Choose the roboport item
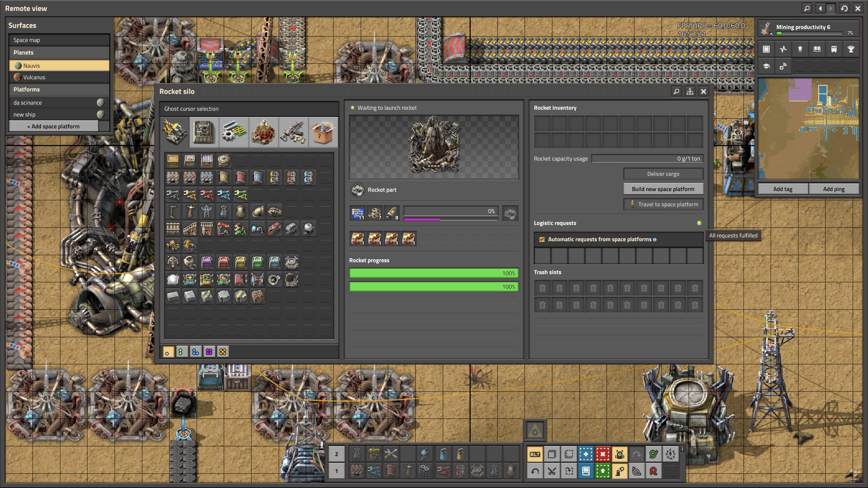Image resolution: width=868 pixels, height=488 pixels. pos(291,262)
